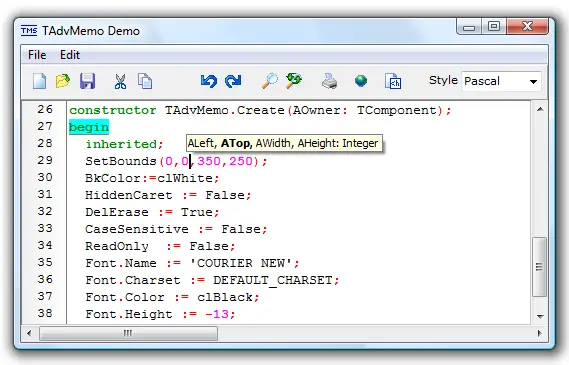Print the document with printer icon
The image size is (569, 365).
point(329,81)
